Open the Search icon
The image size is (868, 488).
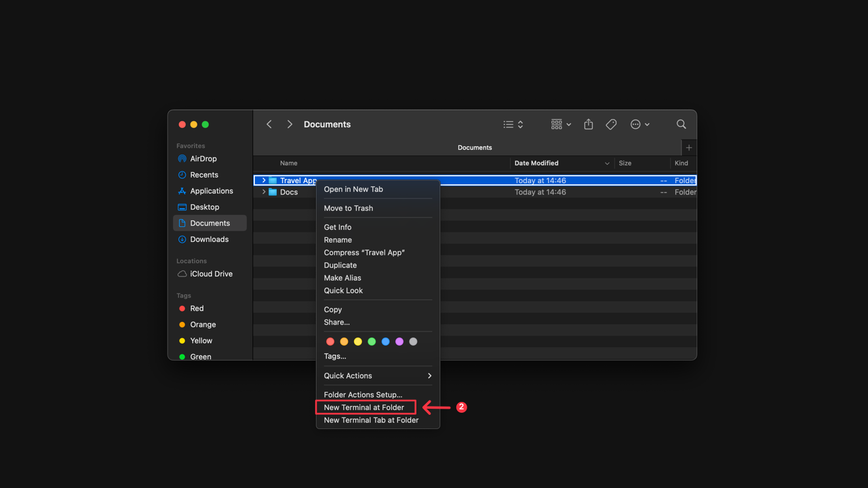point(681,124)
